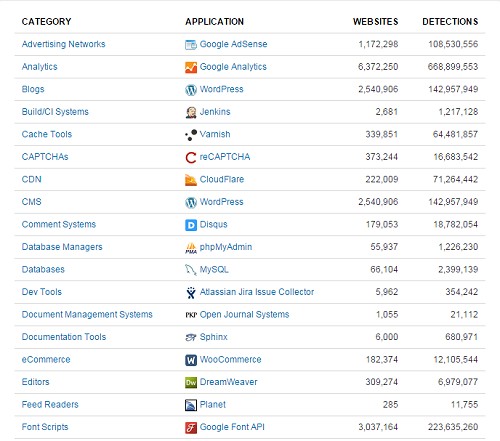500x441 pixels.
Task: Follow the Google Font API link
Action: tap(232, 427)
